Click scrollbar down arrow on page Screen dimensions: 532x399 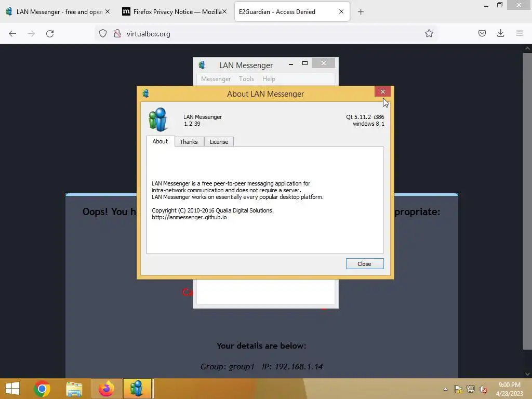pos(527,374)
